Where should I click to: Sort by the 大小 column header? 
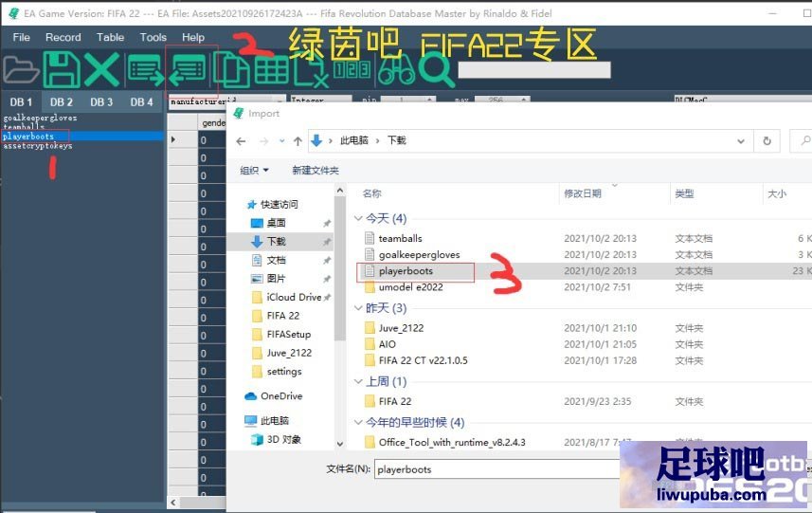pyautogui.click(x=777, y=193)
